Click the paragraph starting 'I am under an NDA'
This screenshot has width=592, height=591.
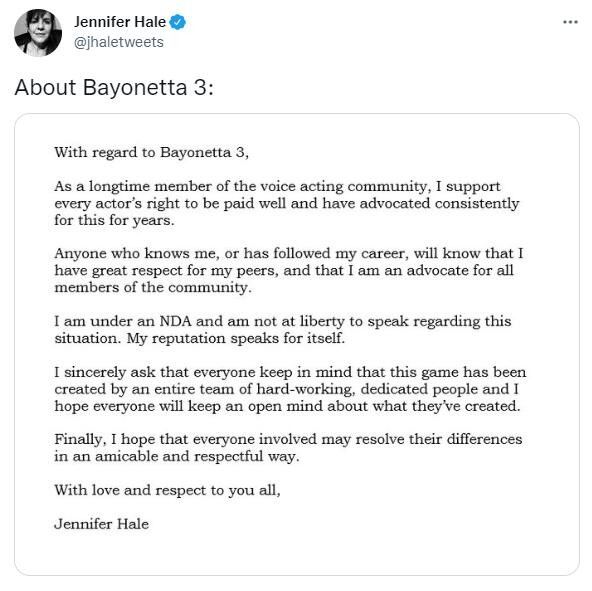pos(283,329)
